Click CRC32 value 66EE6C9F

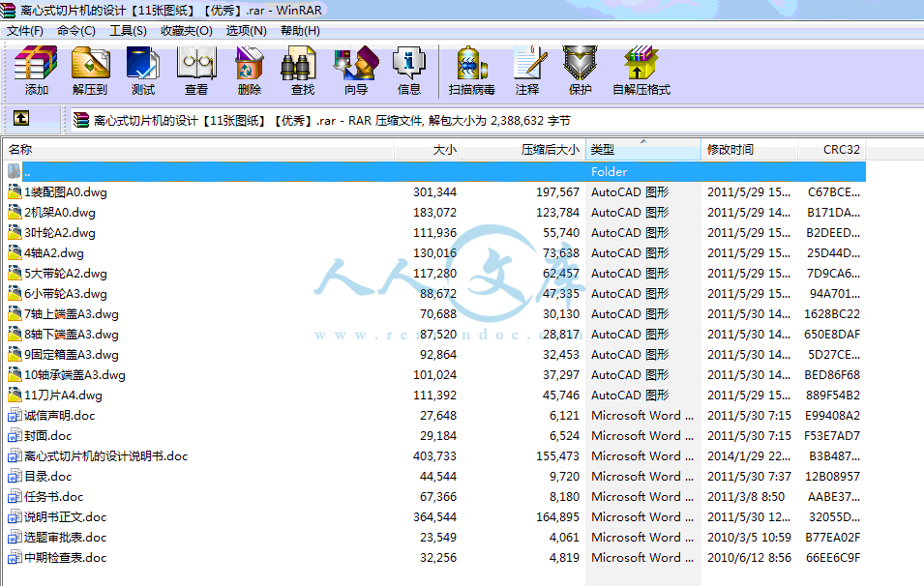point(833,558)
